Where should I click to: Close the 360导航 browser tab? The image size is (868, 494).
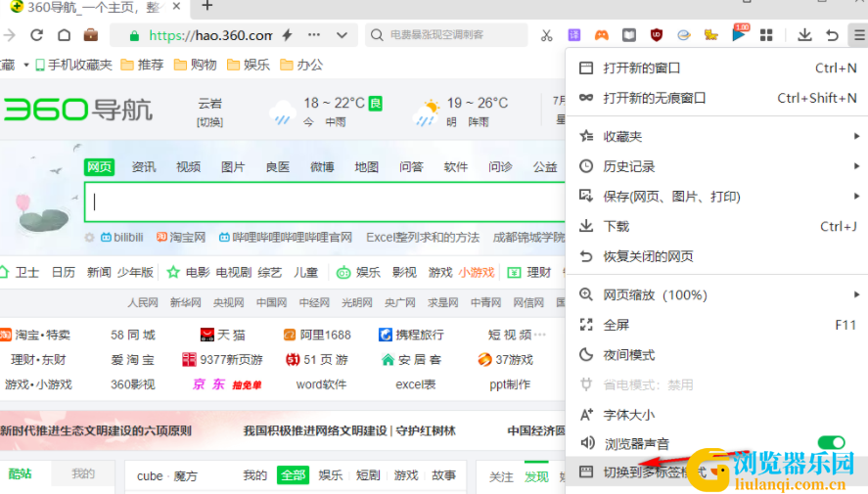click(176, 6)
